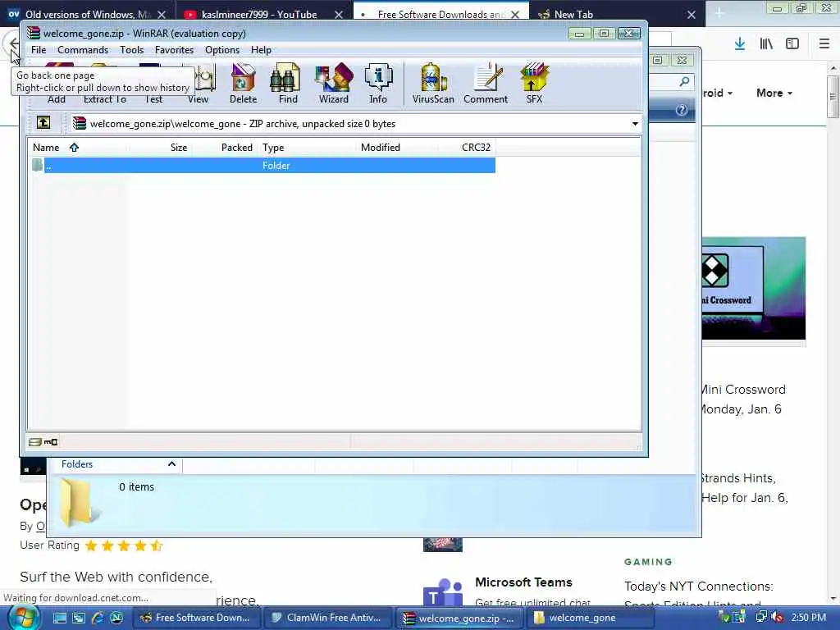Open Free Software Downloads taskbar button
Screen dimensions: 840x630
pyautogui.click(x=197, y=618)
